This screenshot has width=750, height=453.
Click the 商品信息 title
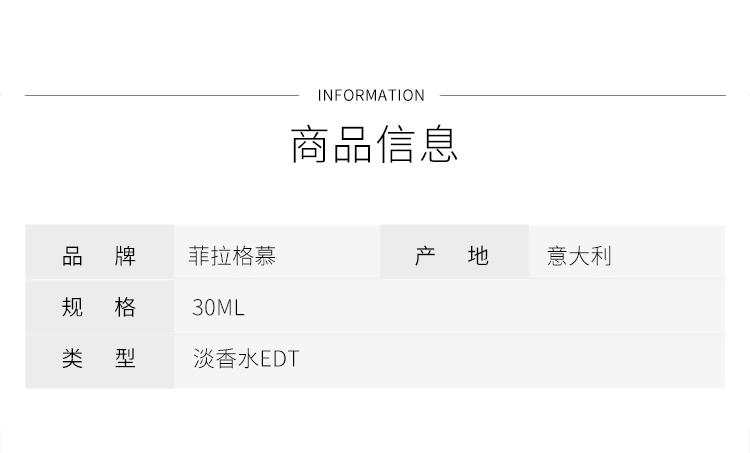(374, 144)
